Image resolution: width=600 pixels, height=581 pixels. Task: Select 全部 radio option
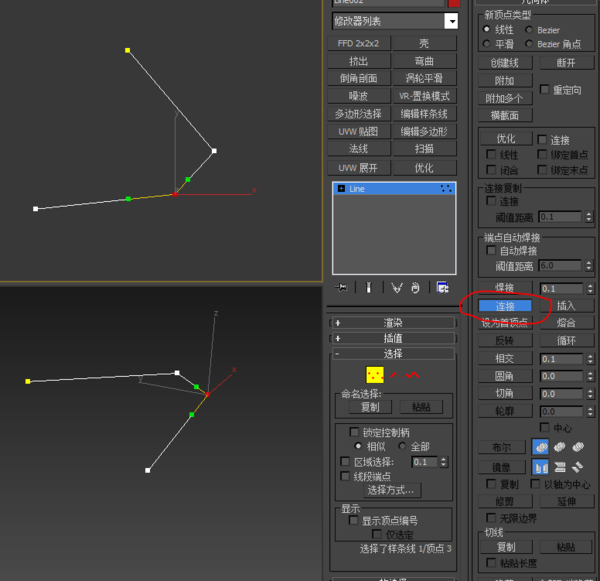(402, 446)
